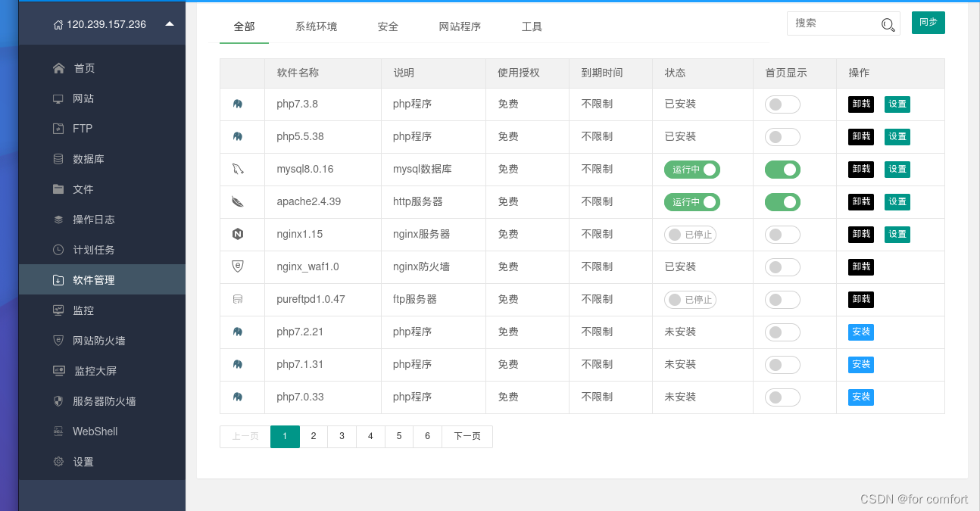
Task: Click the folder icon beside 文件
Action: click(x=58, y=189)
